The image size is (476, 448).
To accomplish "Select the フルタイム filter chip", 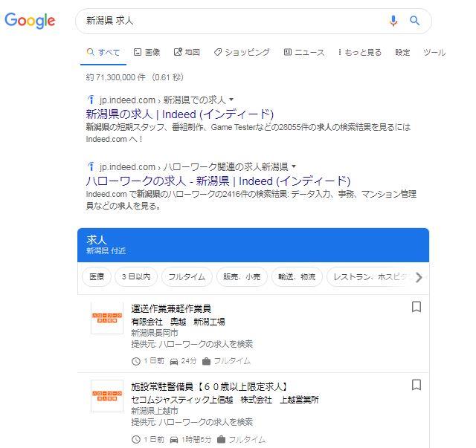I will tap(186, 277).
